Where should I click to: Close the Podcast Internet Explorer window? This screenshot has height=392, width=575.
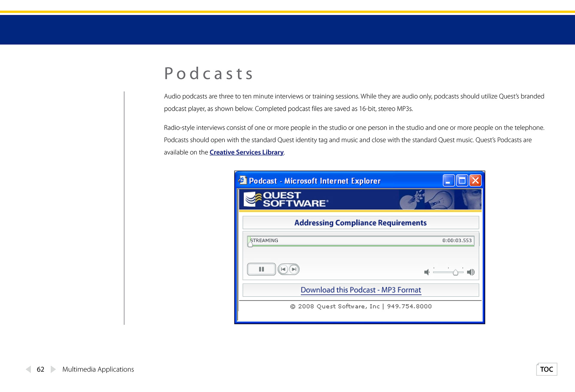475,181
